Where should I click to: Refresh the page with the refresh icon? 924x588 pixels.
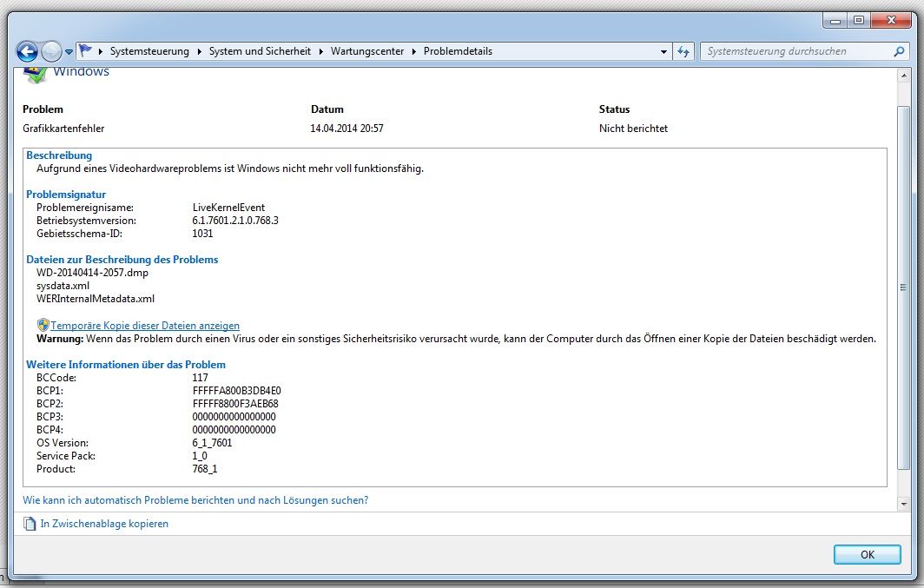[683, 52]
